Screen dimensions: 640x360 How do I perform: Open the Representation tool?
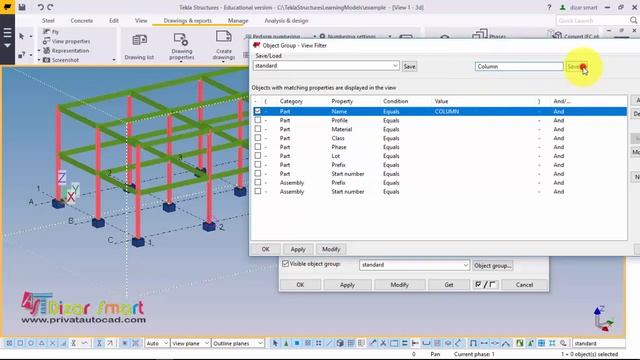[x=66, y=51]
